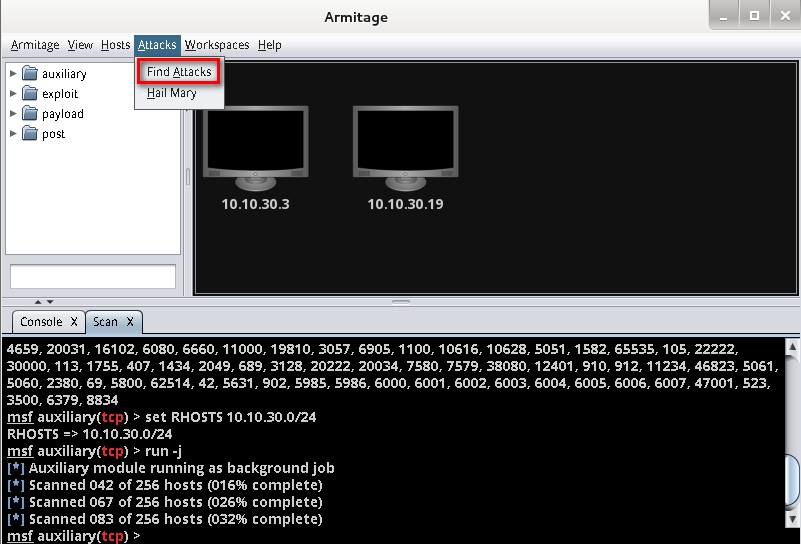
Task: Click the console scrollbar down arrow
Action: click(792, 519)
